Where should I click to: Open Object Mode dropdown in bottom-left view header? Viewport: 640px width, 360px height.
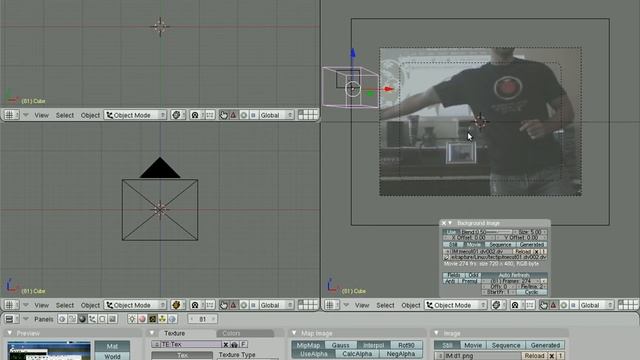point(136,305)
